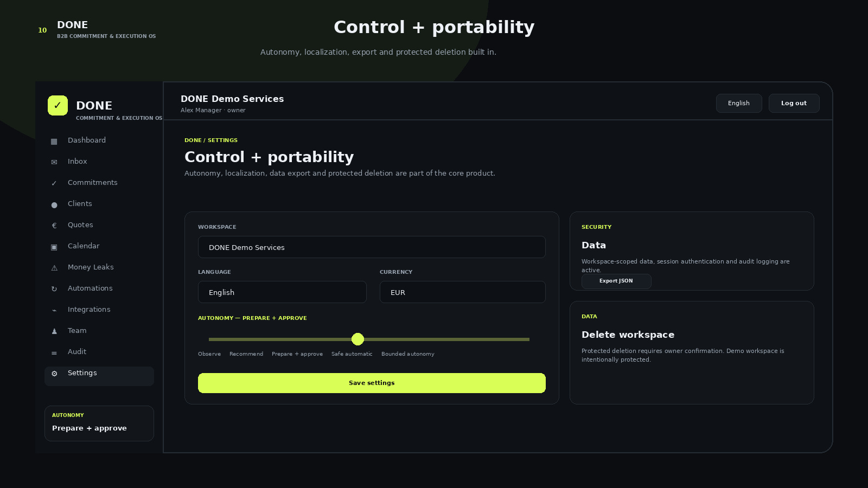Image resolution: width=868 pixels, height=488 pixels.
Task: Click the Safe automatic level label
Action: [352, 354]
